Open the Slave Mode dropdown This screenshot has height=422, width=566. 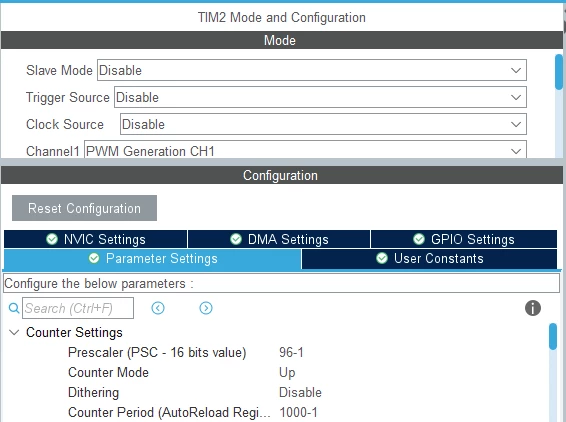click(312, 70)
